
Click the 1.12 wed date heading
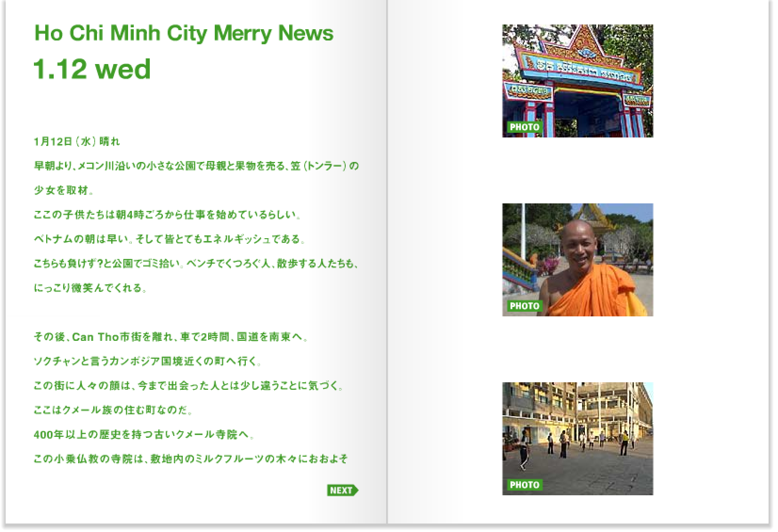click(92, 69)
